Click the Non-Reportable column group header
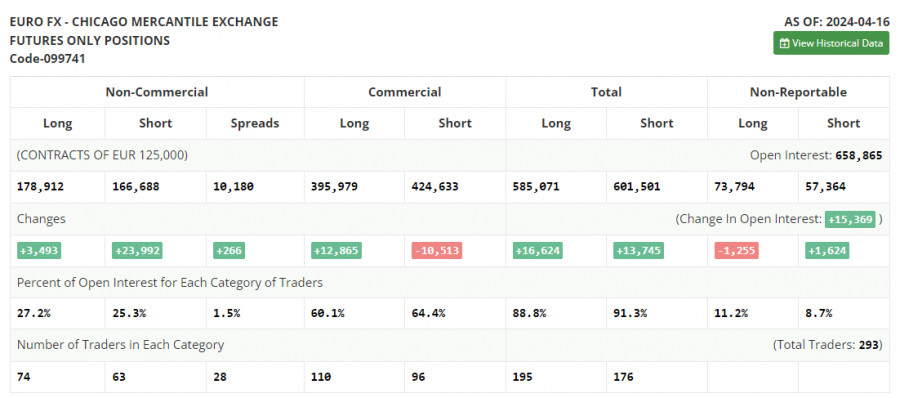This screenshot has height=398, width=900. (798, 92)
